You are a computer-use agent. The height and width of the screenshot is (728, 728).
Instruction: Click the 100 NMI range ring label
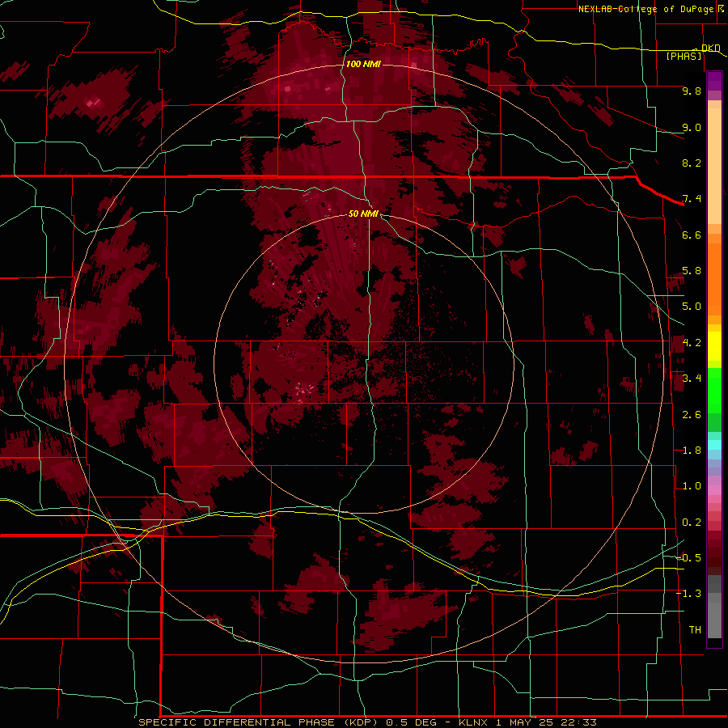pyautogui.click(x=363, y=64)
